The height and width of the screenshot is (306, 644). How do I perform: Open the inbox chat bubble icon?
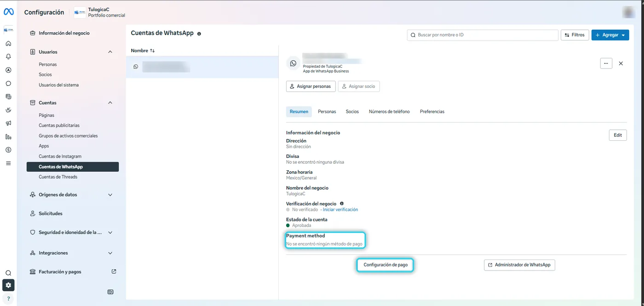[8, 84]
